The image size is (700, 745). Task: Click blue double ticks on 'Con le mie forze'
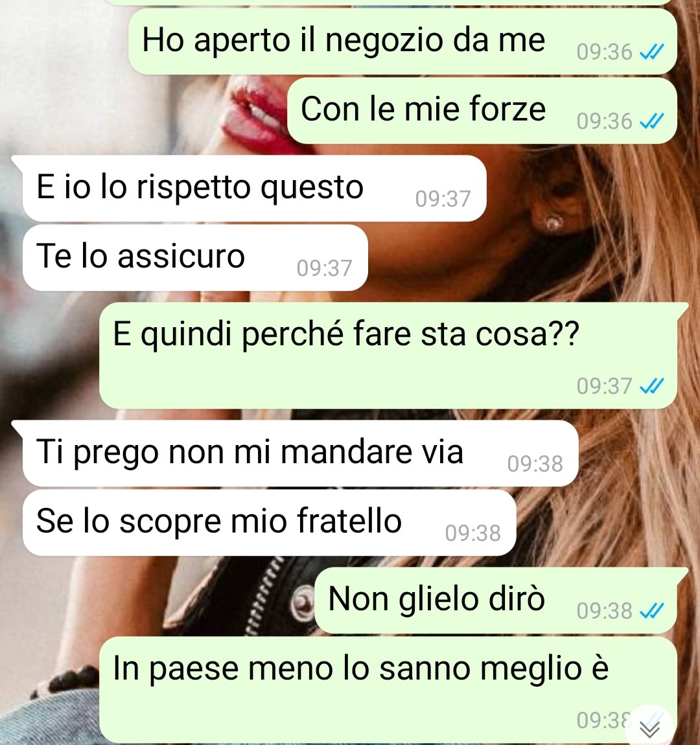pos(651,121)
